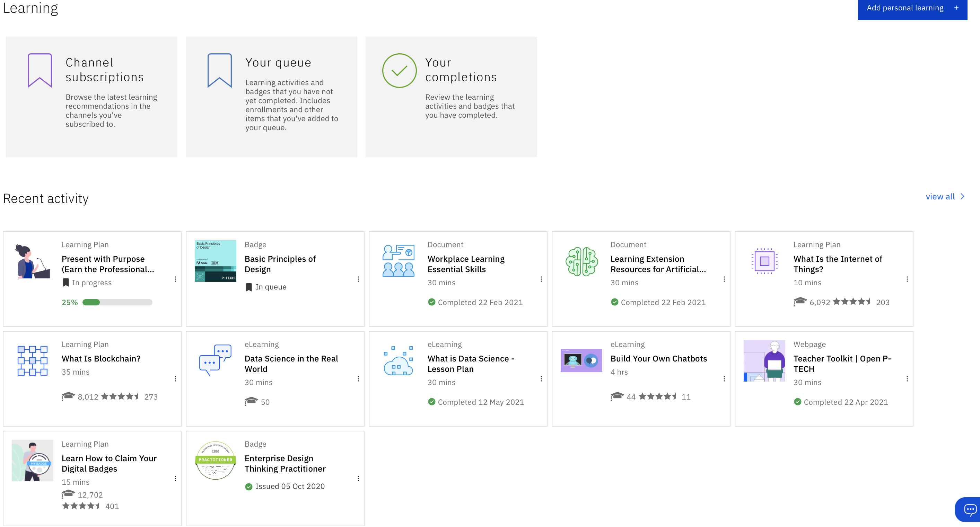Viewport: 980px width, 527px height.
Task: Open options menu for Basic Principles of Design
Action: [x=358, y=279]
